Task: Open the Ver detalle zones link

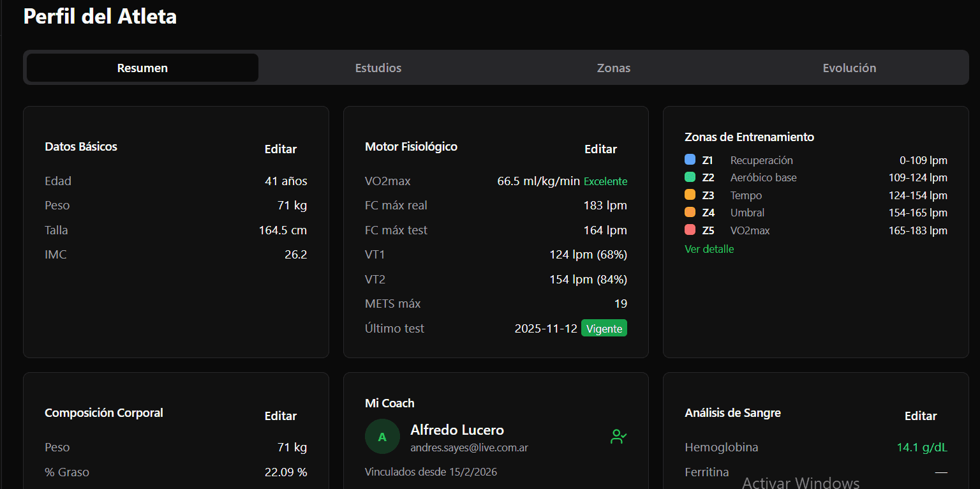Action: 709,249
